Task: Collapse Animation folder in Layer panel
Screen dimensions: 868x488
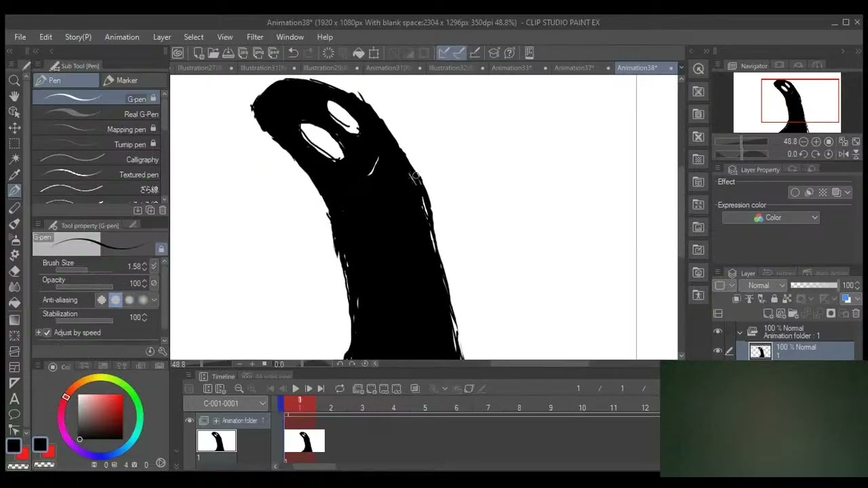Action: point(740,332)
